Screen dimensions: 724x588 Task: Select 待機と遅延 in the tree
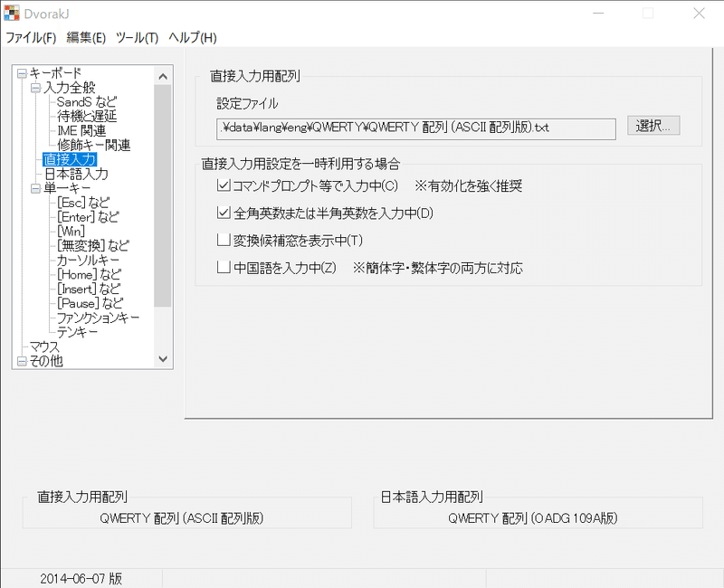(x=87, y=117)
